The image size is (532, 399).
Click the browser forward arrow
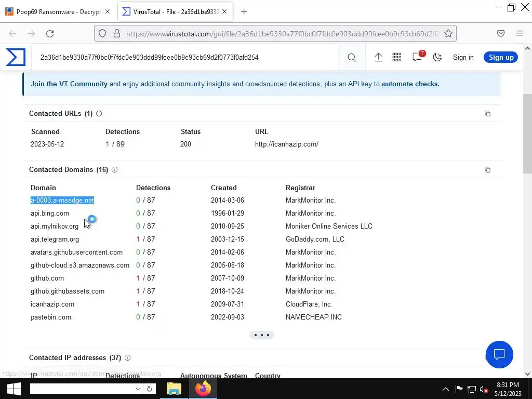[31, 34]
